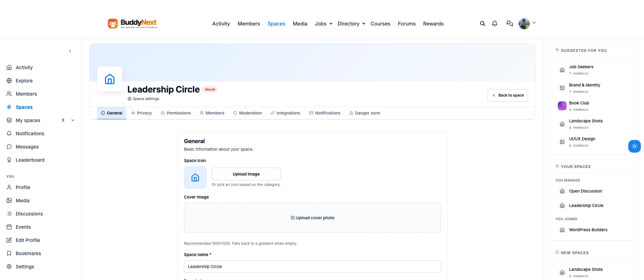The width and height of the screenshot is (644, 280).
Task: Click the user avatar in header
Action: point(524,24)
